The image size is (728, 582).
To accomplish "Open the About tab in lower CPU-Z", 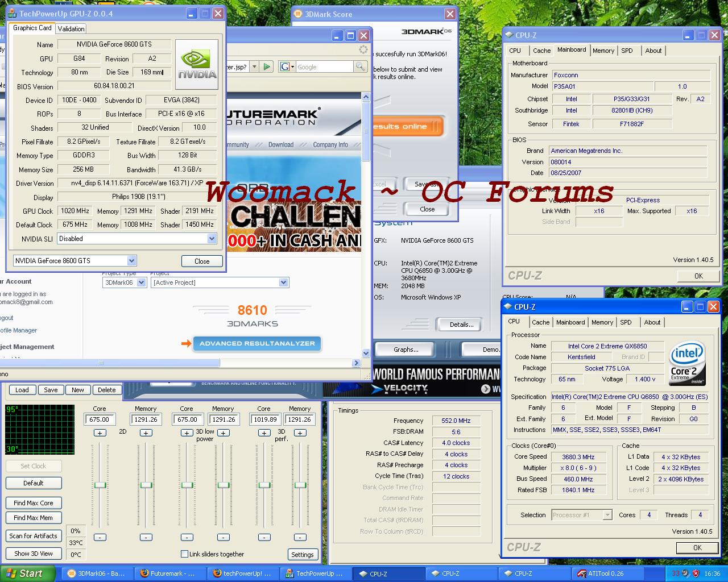I will (652, 322).
